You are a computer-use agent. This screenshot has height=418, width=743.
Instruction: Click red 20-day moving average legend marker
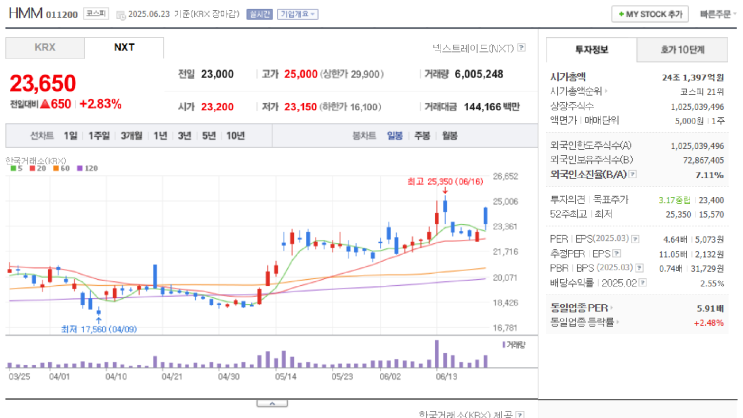click(32, 168)
